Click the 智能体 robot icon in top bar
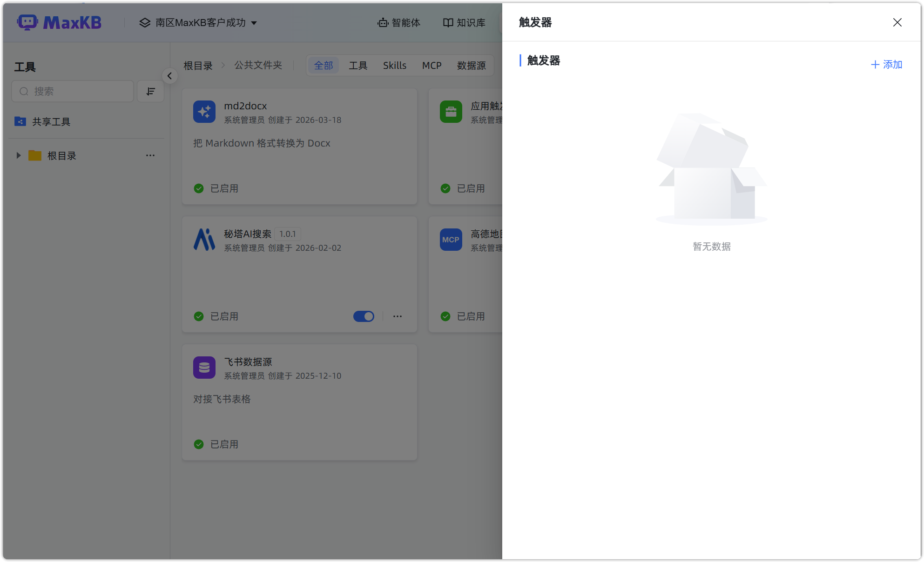 click(383, 22)
